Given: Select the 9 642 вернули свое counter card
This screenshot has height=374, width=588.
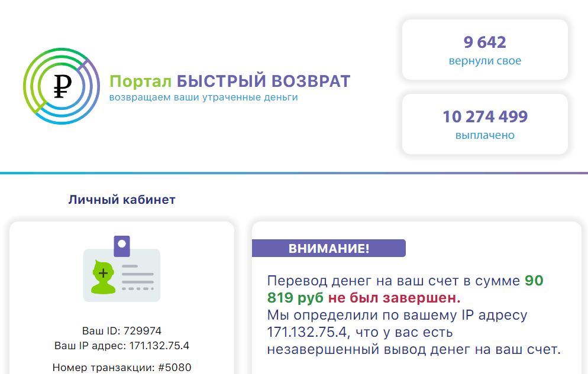Looking at the screenshot, I should 484,50.
